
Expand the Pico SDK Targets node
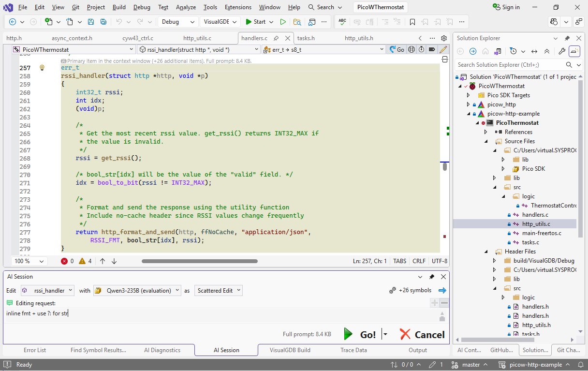coord(468,95)
